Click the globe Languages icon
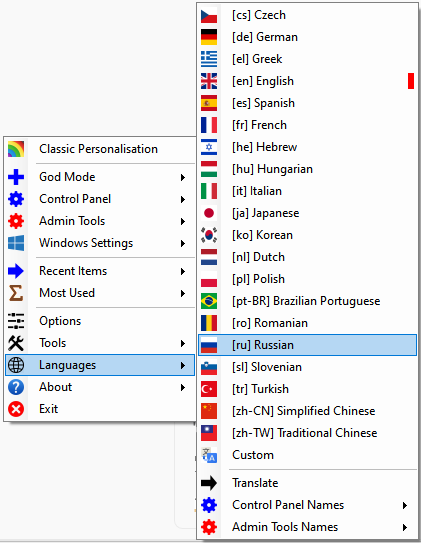This screenshot has height=543, width=421. (16, 365)
